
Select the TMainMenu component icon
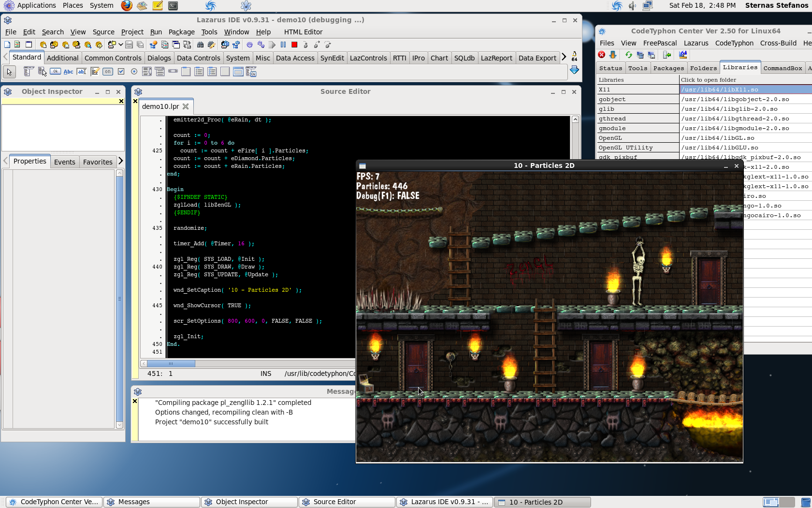tap(28, 72)
